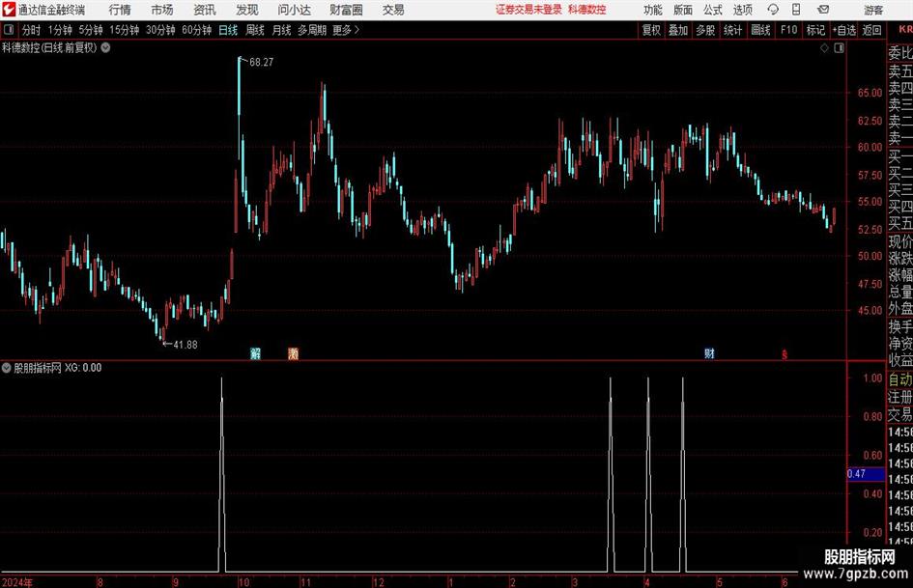This screenshot has width=913, height=588.
Task: Click the 复权 adjustment button
Action: coord(651,30)
